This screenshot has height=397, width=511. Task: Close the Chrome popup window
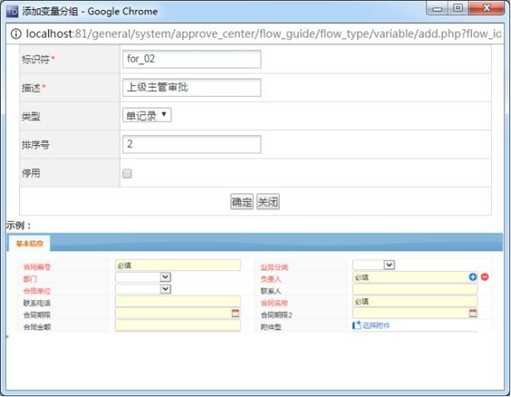487,9
